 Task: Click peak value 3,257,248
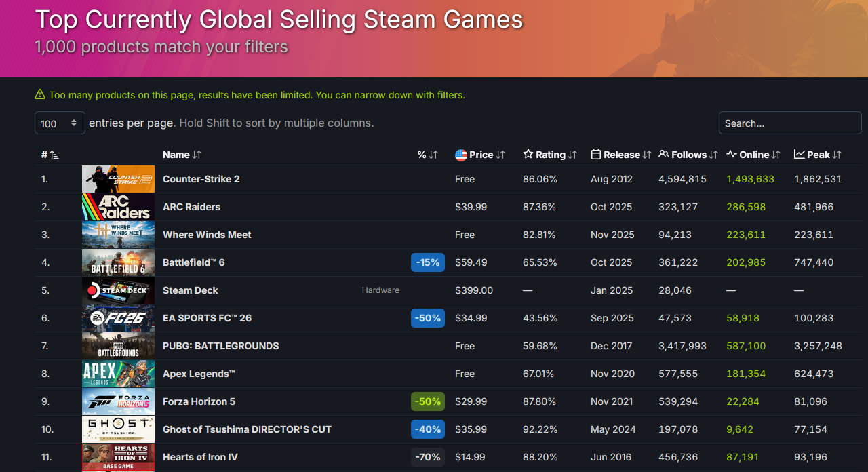coord(818,346)
